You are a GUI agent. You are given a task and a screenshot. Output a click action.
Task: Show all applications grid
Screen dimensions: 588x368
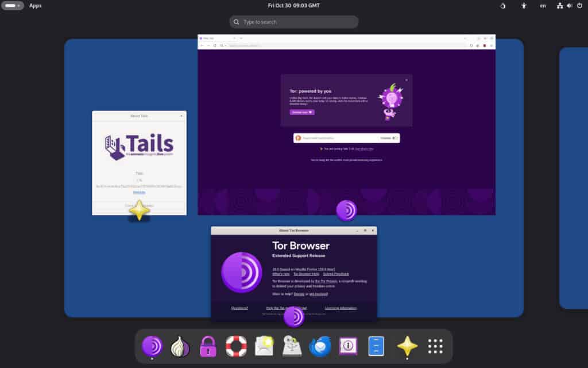(x=435, y=346)
